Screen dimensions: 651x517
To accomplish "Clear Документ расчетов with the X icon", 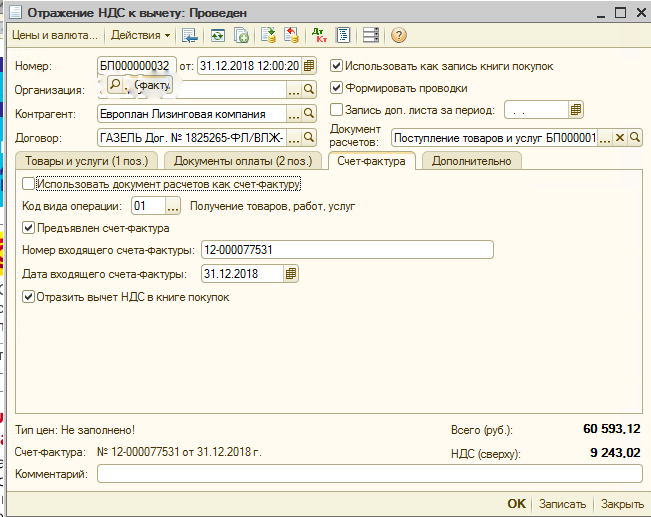I will (620, 138).
